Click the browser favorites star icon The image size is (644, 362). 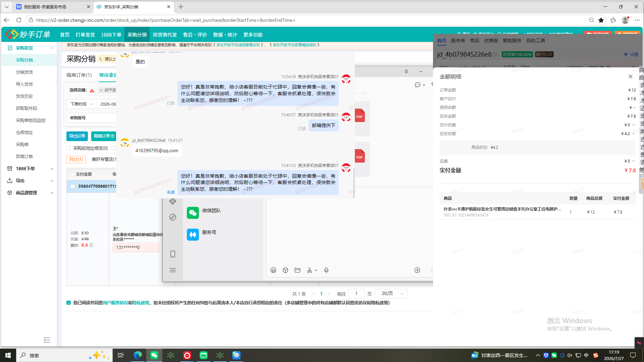pos(601,20)
